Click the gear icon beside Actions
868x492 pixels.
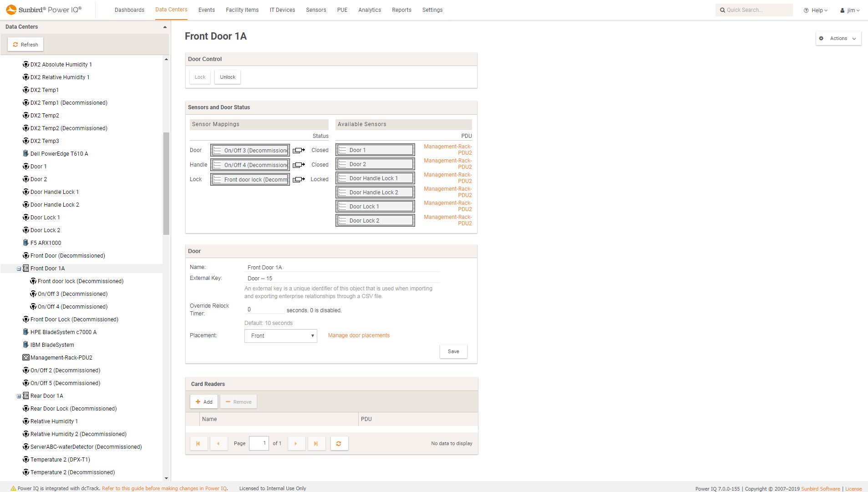pos(821,38)
